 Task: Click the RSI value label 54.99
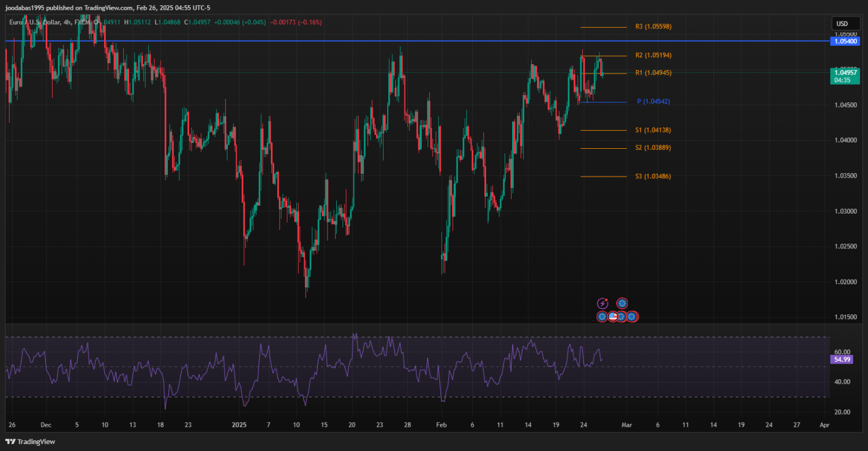point(840,360)
